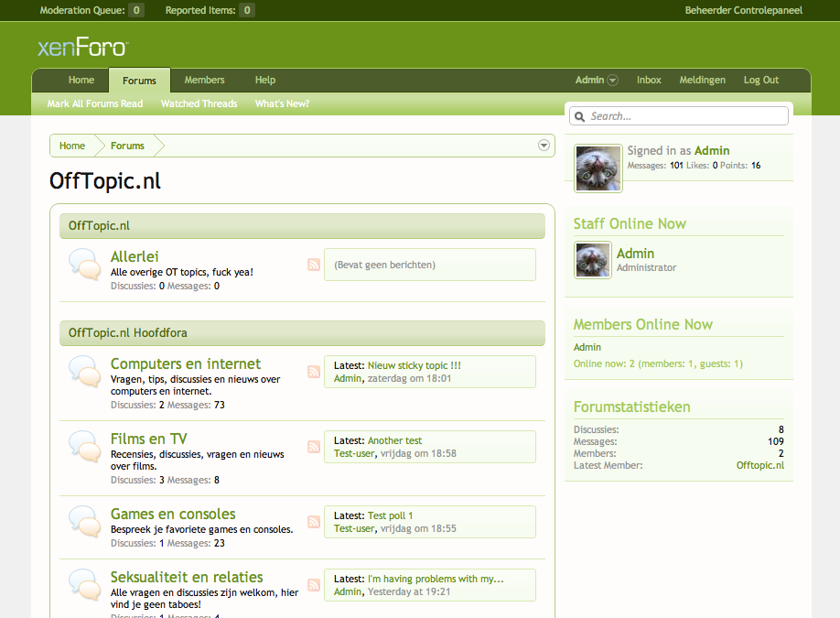This screenshot has height=618, width=840.
Task: Click the Games en consoles forum bubble icon
Action: [85, 522]
